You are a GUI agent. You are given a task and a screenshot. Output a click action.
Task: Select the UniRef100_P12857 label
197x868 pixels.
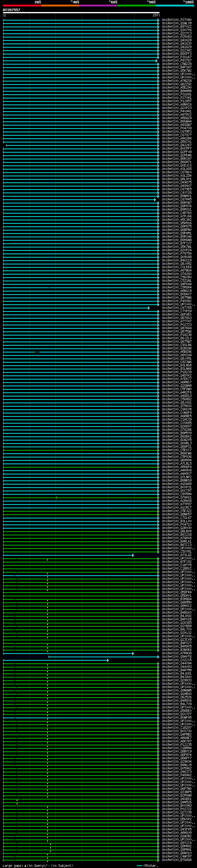pos(177,101)
